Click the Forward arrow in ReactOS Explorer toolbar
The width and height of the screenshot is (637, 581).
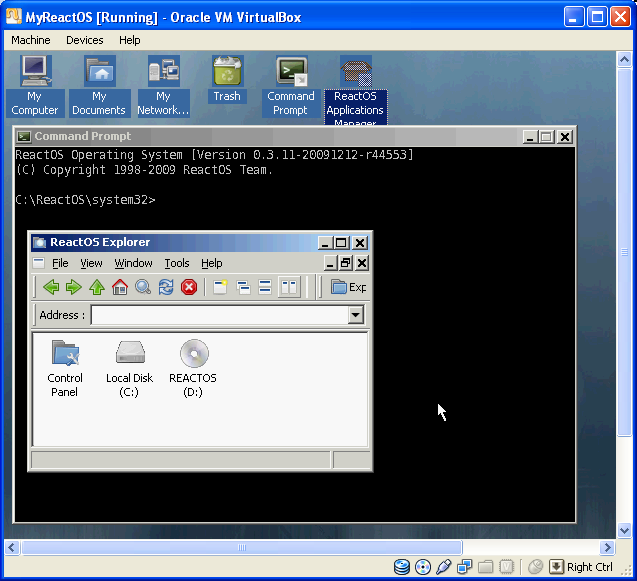coord(74,287)
